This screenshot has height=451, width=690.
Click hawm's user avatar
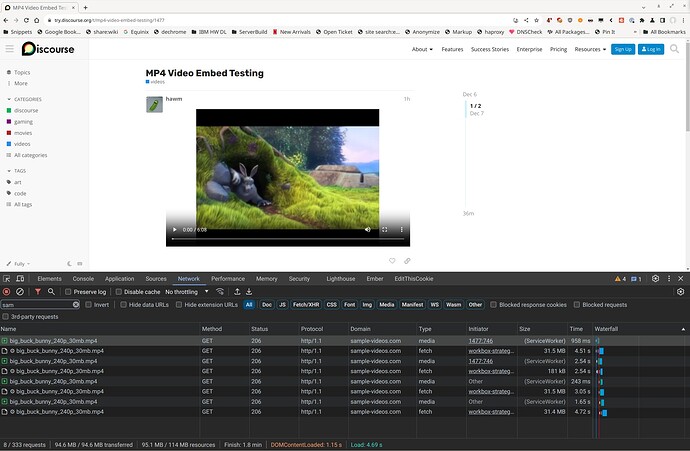pos(154,105)
